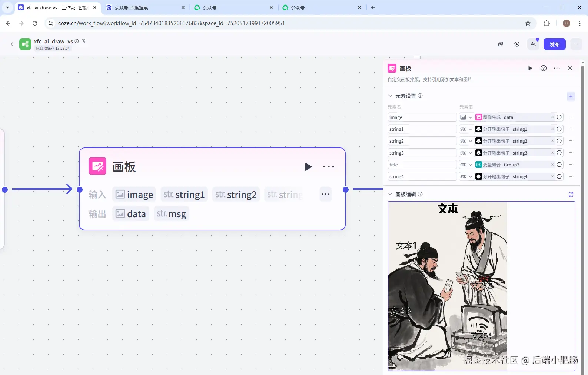588x375 pixels.
Task: Open variable picker for image row
Action: pyautogui.click(x=559, y=117)
